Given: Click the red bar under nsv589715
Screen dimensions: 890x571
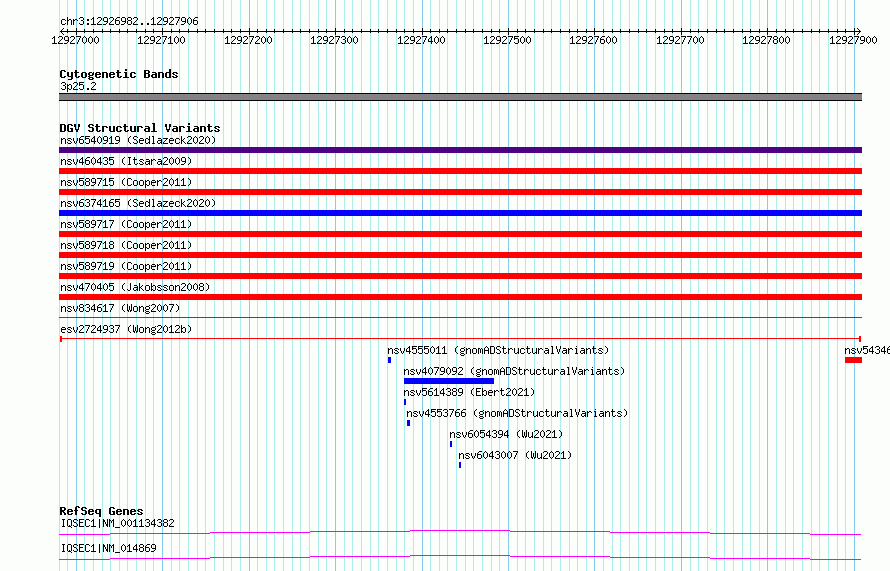Looking at the screenshot, I should (x=460, y=192).
